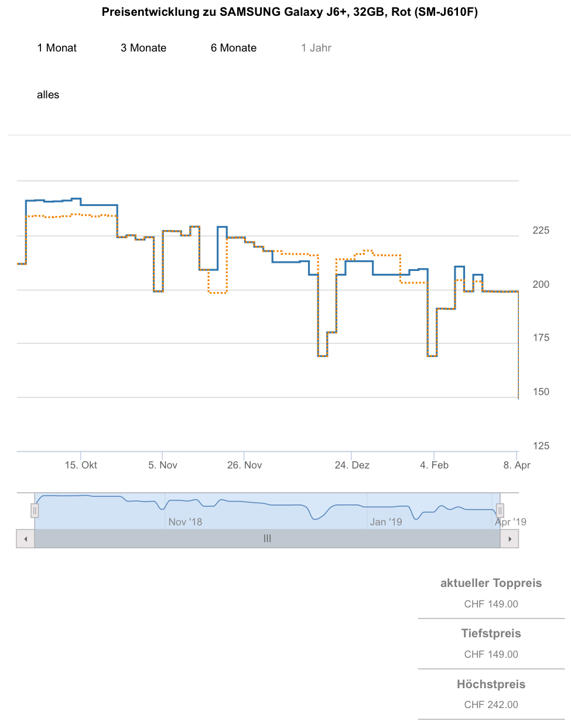Choose the 6 Monate time range
571x728 pixels.
click(234, 48)
